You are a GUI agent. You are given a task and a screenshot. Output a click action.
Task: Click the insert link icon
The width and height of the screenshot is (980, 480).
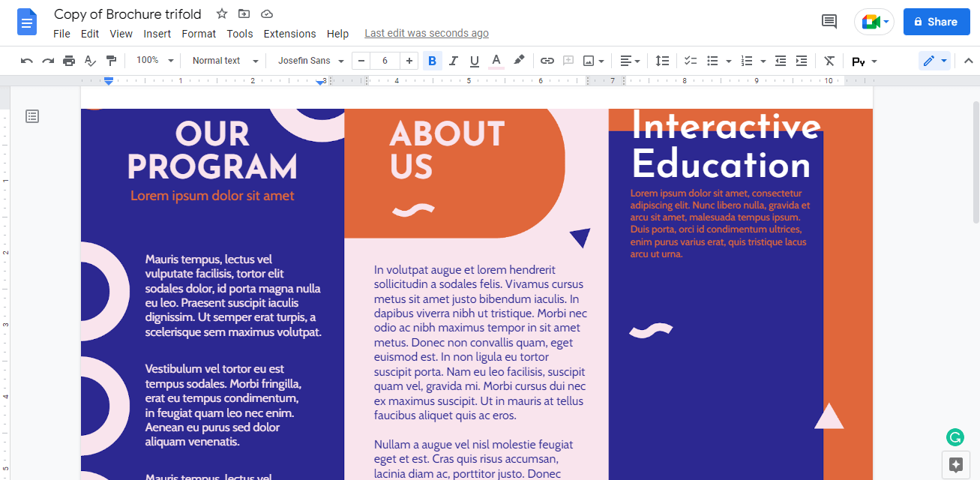coord(547,61)
